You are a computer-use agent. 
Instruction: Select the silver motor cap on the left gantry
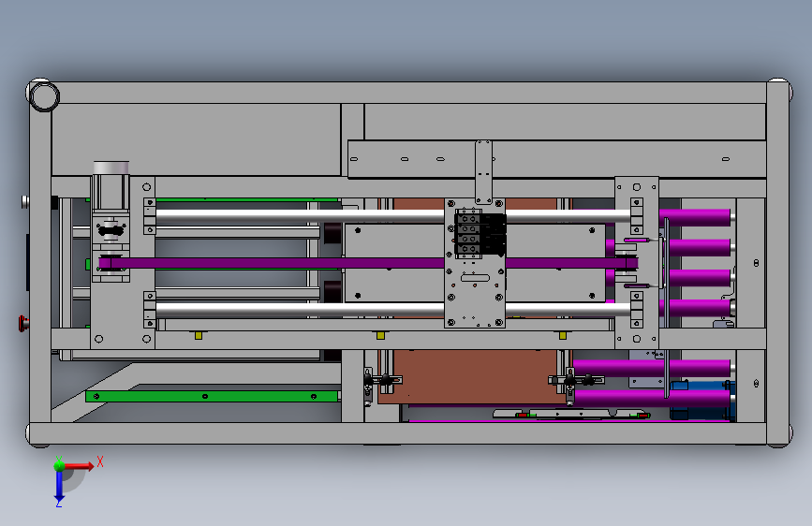point(111,168)
